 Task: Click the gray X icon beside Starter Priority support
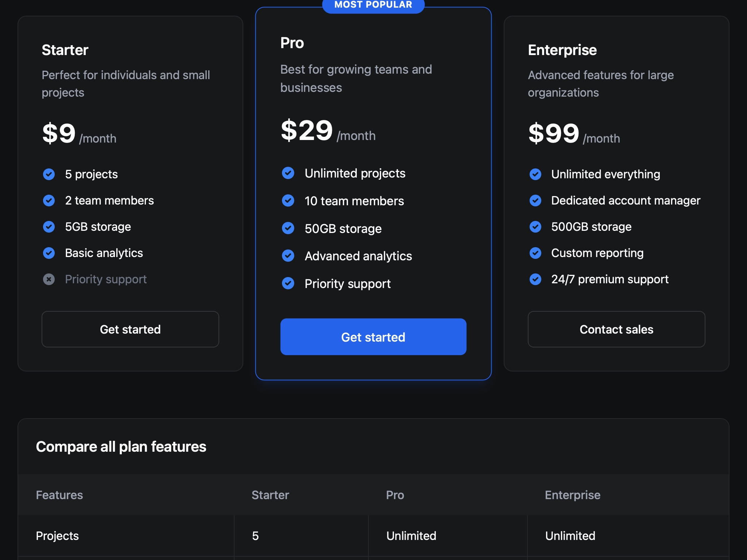[49, 279]
